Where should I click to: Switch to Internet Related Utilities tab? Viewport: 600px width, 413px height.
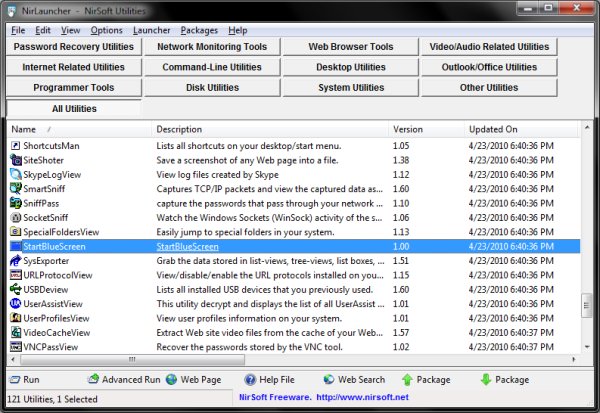74,67
